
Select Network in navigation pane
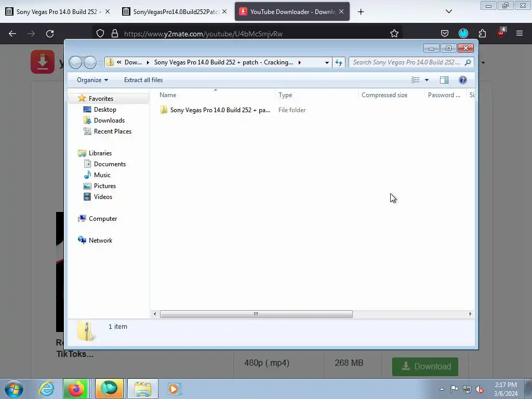point(100,240)
